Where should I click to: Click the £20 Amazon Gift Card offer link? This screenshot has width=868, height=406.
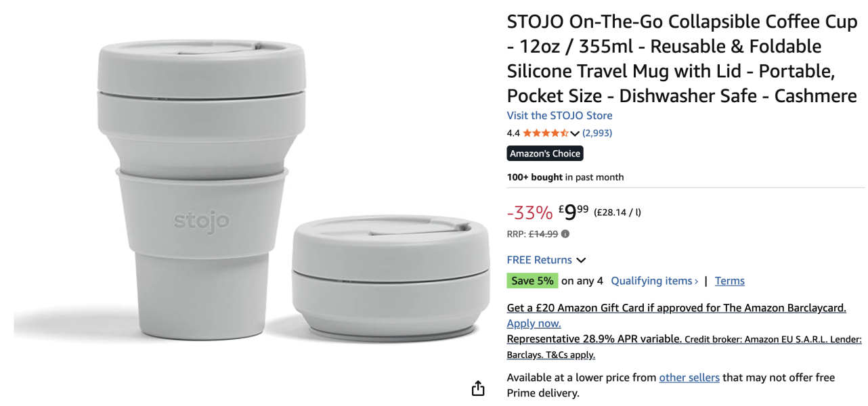click(676, 308)
